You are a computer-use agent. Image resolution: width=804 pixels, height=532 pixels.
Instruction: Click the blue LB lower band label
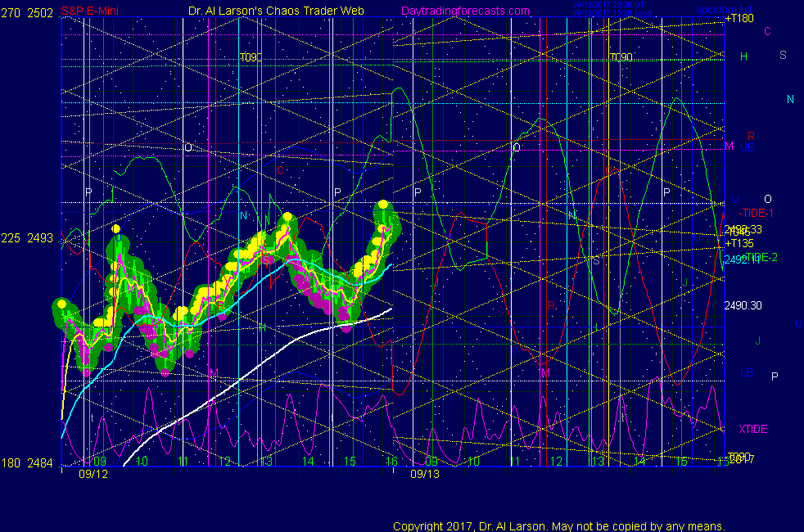tap(747, 372)
